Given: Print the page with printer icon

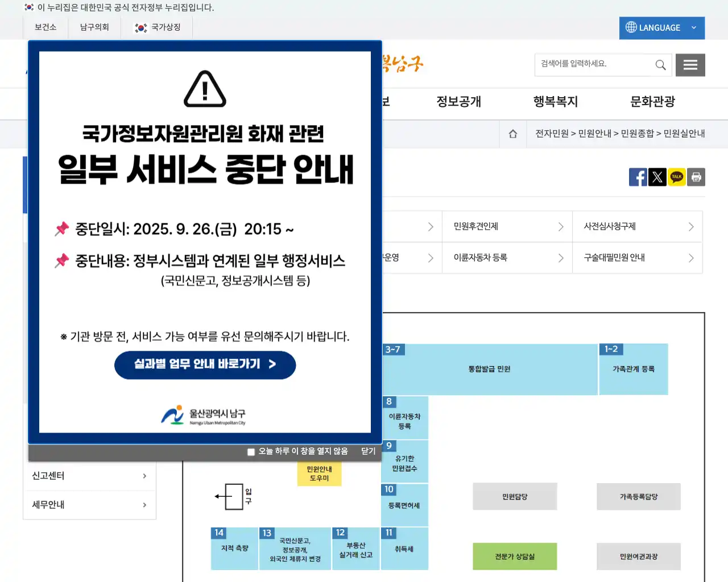Looking at the screenshot, I should coord(696,177).
